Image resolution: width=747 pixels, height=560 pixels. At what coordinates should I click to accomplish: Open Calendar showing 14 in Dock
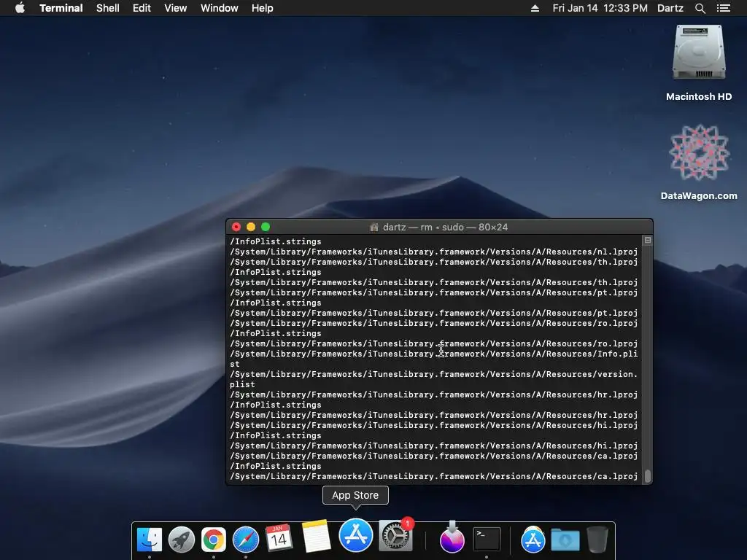point(278,538)
